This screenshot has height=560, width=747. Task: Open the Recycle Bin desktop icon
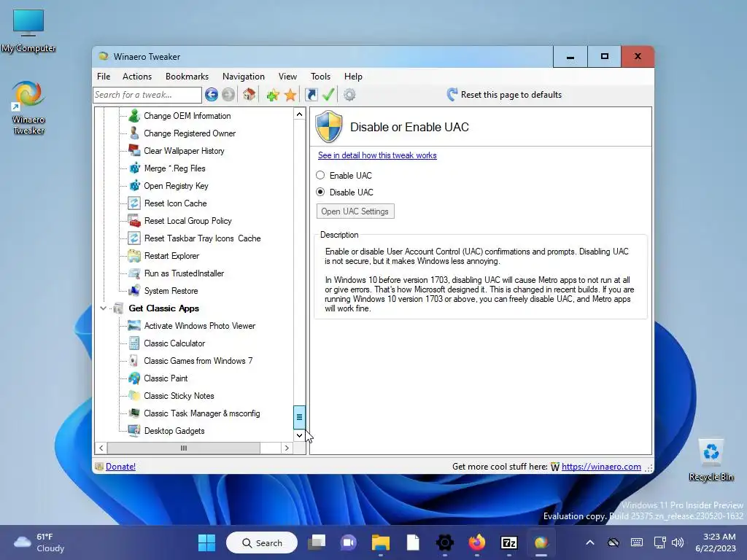point(711,460)
